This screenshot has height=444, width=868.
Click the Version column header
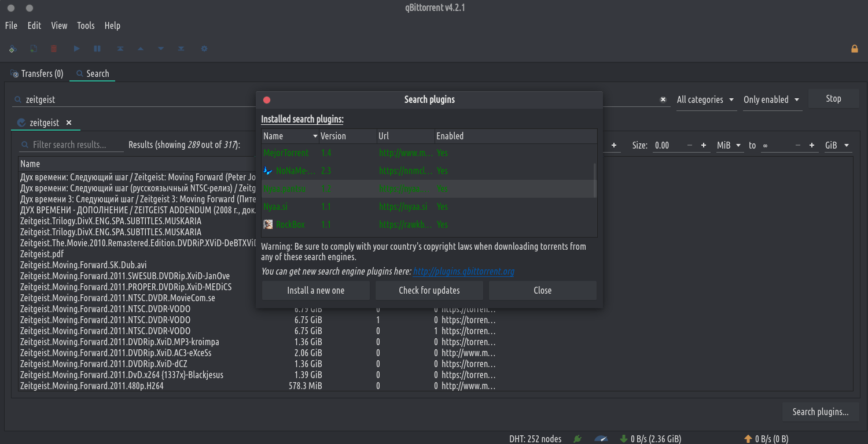348,136
